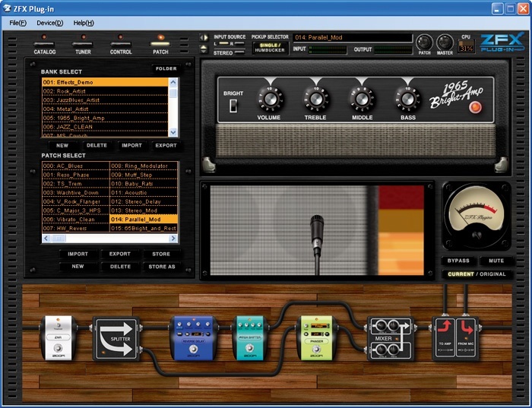Screen dimensions: 532x408
Task: Enable the Bypass button
Action: pos(459,261)
